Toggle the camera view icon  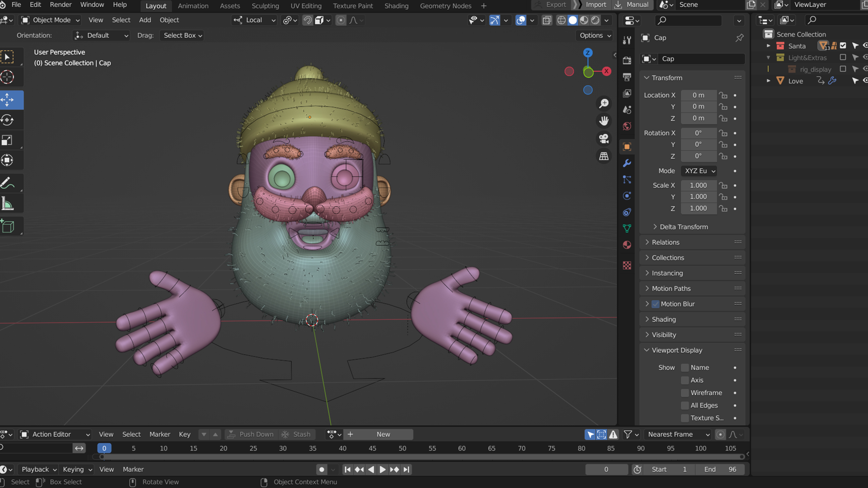[x=604, y=138]
